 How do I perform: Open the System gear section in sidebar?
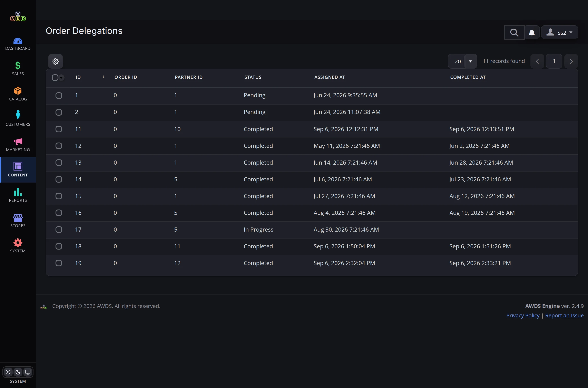pos(18,246)
